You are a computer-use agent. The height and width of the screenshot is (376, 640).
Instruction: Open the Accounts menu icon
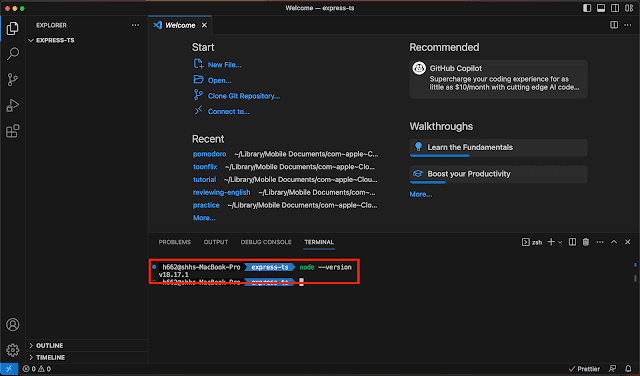point(13,325)
